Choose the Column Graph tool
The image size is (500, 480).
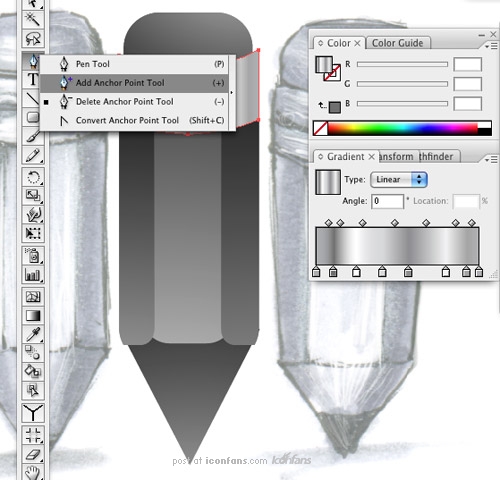click(33, 275)
